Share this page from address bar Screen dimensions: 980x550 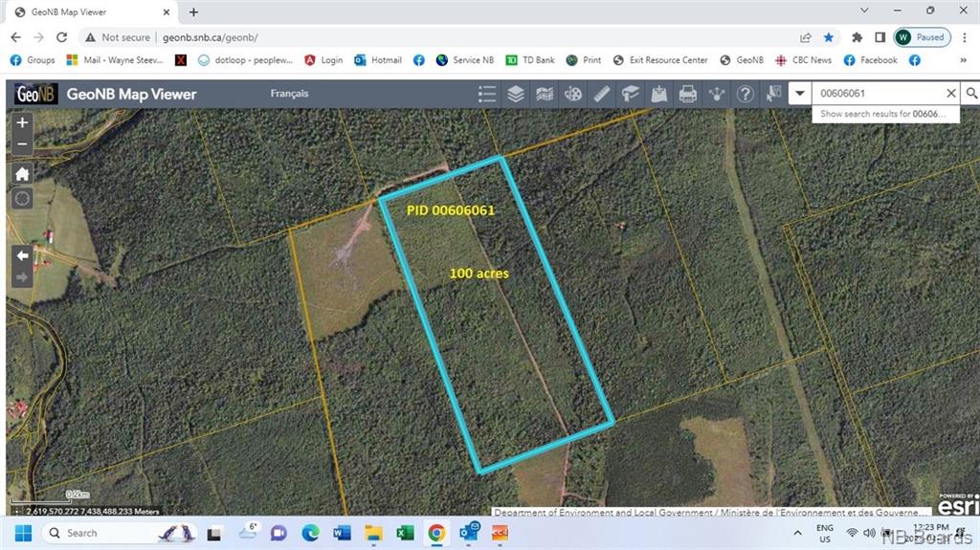point(806,37)
